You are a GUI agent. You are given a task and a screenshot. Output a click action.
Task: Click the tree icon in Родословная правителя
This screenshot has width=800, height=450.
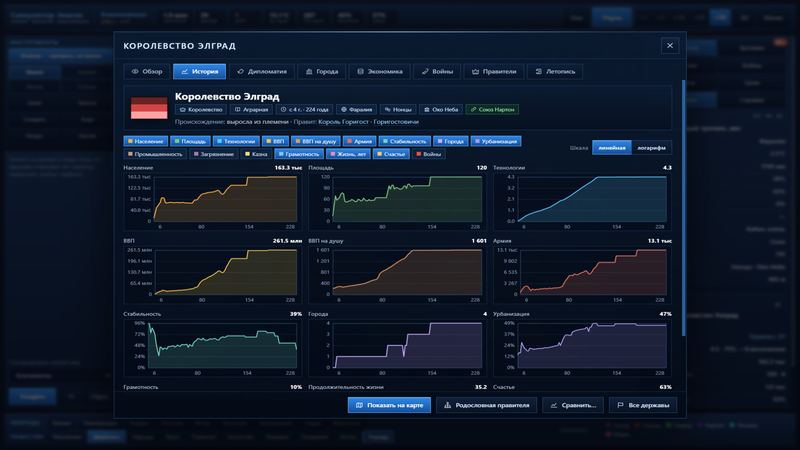447,405
